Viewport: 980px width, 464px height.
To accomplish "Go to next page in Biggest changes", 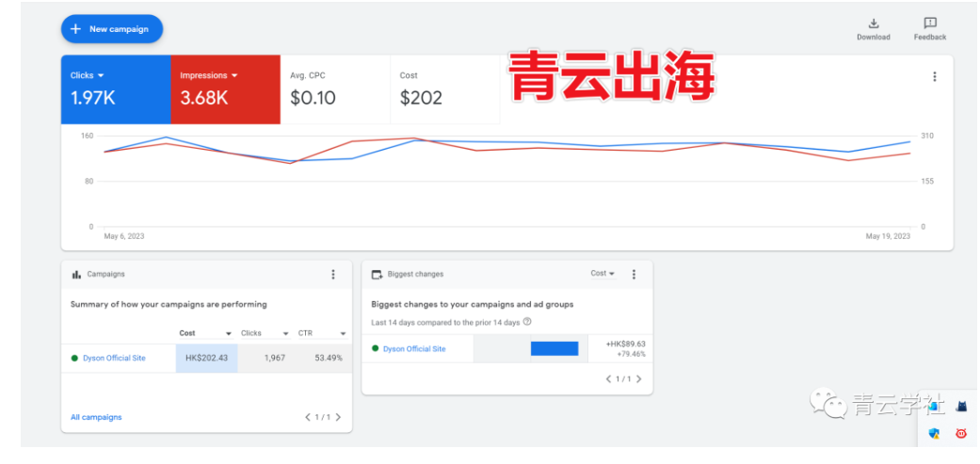I will [x=639, y=379].
